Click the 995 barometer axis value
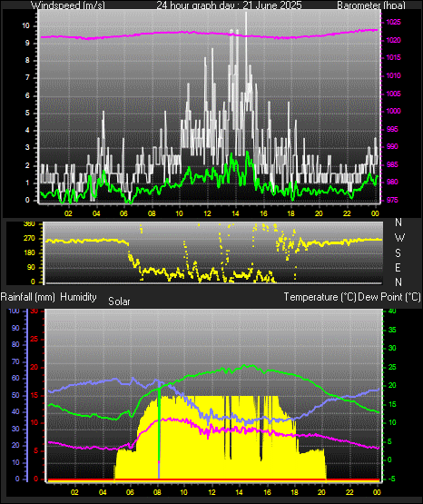Image resolution: width=423 pixels, height=504 pixels. click(392, 129)
